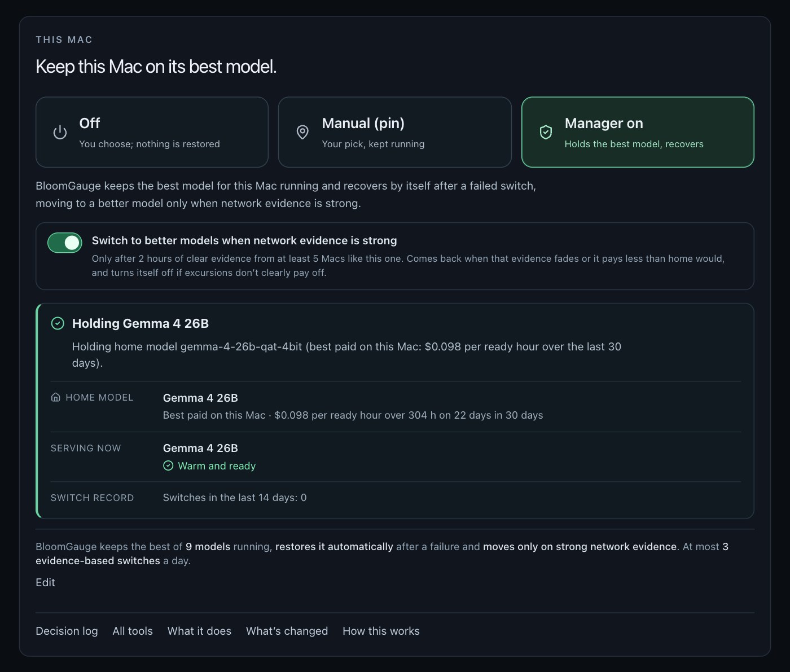
Task: Click the pin icon on Manual card
Action: (x=302, y=133)
